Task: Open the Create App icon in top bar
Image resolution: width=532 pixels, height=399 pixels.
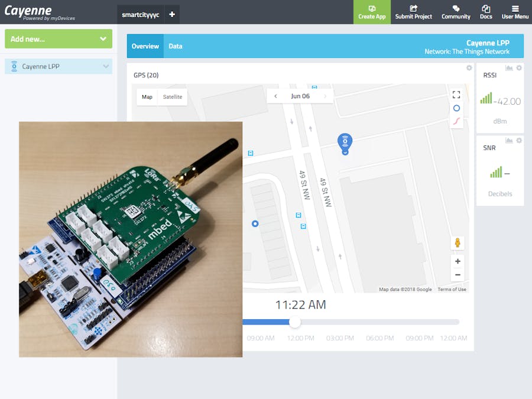Action: coord(372,8)
